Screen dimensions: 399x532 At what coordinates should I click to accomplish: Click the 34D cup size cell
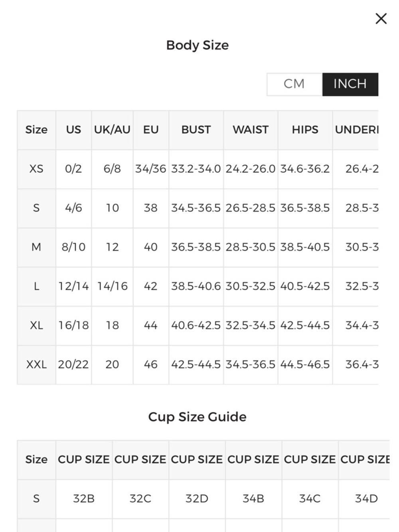pos(366,498)
